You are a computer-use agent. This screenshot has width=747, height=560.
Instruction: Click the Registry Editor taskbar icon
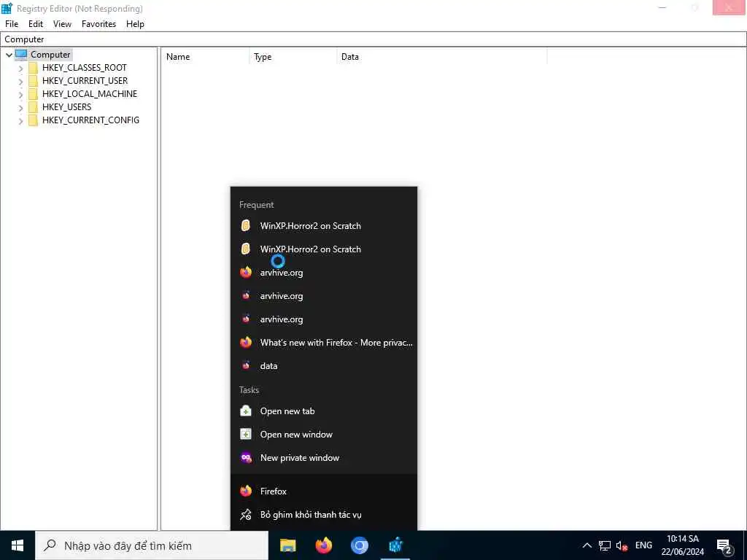[396, 545]
